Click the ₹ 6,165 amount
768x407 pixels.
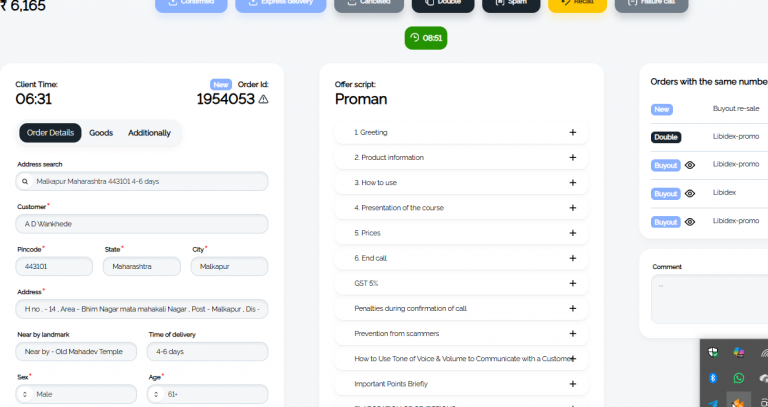coord(23,6)
